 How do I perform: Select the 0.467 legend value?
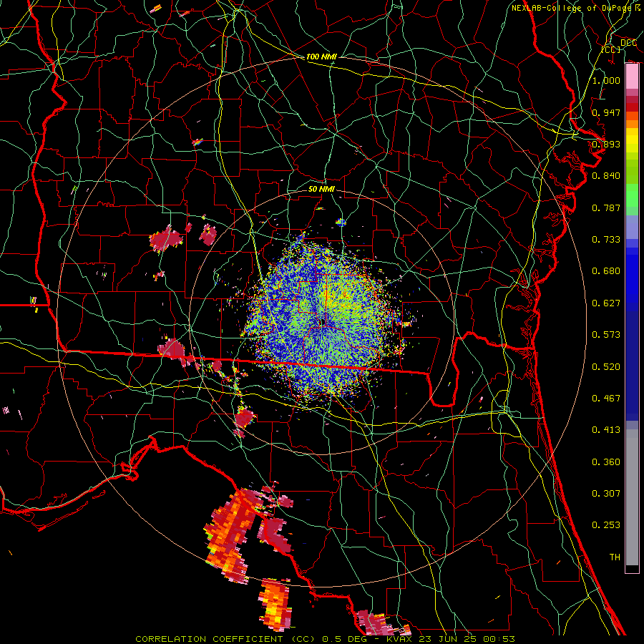click(x=606, y=399)
